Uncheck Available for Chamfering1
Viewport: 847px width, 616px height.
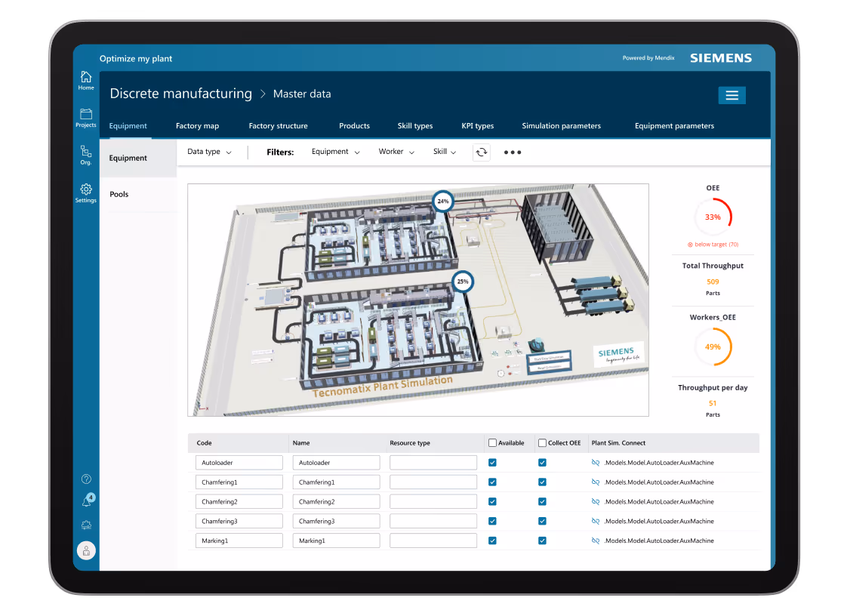492,482
